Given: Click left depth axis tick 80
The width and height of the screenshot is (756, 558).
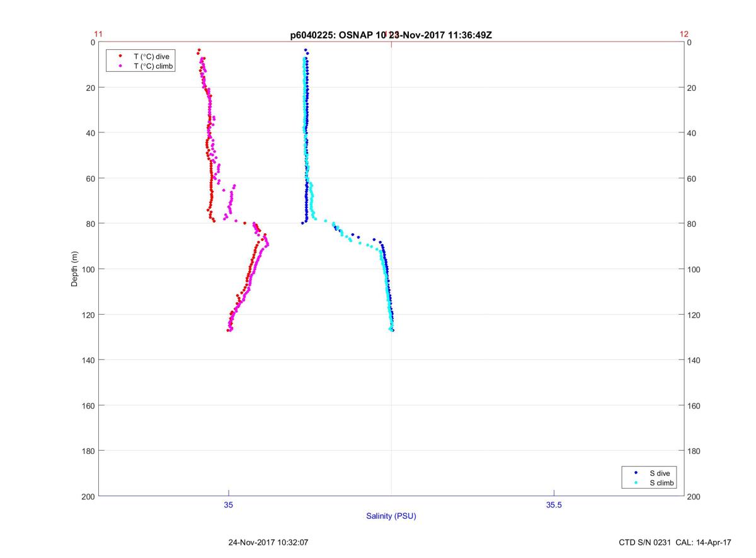Looking at the screenshot, I should pyautogui.click(x=91, y=224).
